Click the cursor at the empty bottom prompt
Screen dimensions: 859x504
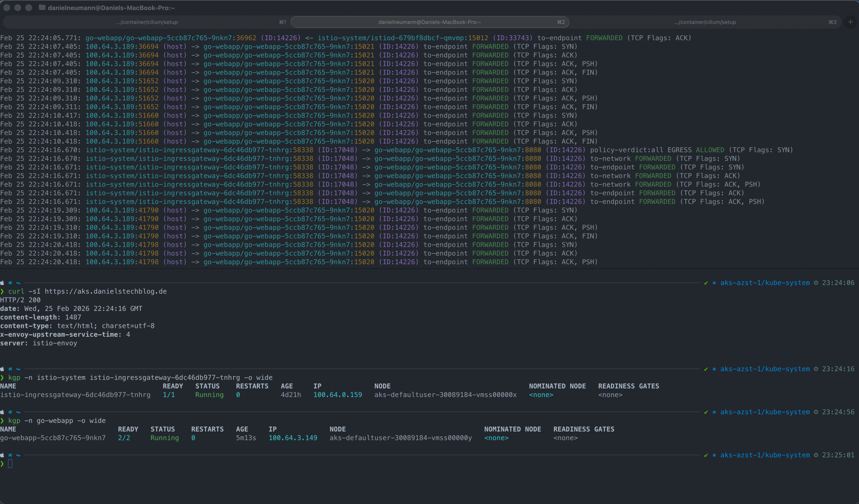(10, 464)
